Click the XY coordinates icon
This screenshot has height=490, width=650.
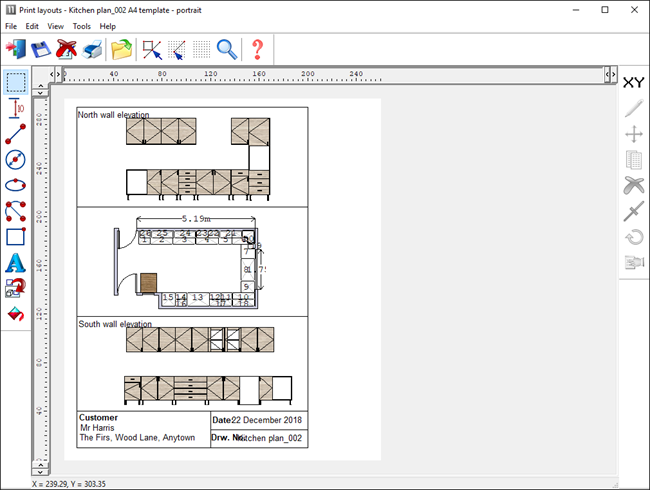[x=633, y=82]
